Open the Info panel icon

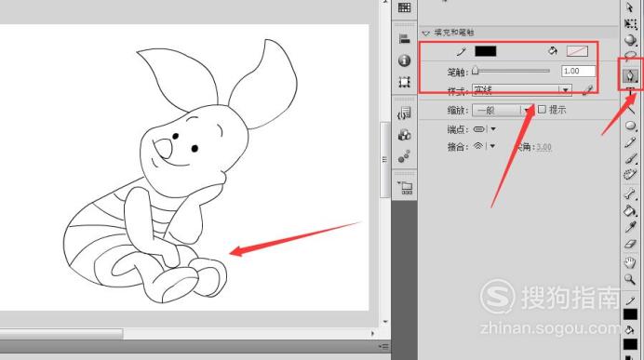[404, 60]
